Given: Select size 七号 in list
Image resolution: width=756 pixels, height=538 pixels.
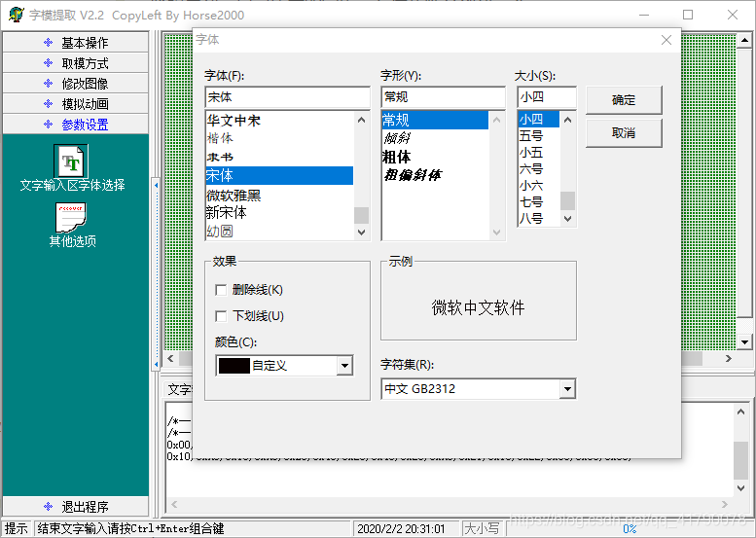Looking at the screenshot, I should click(x=539, y=202).
